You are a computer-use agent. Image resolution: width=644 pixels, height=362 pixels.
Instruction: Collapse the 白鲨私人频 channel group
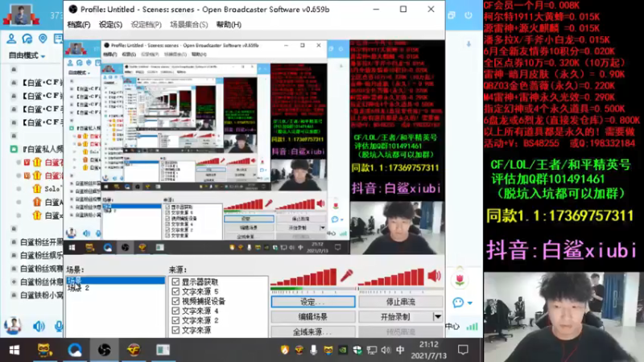[14, 149]
